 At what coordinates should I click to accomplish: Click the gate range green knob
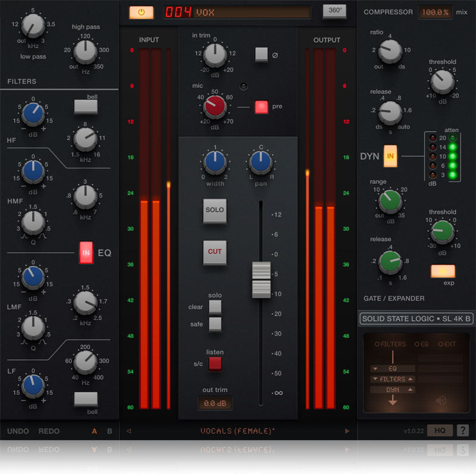pyautogui.click(x=390, y=201)
